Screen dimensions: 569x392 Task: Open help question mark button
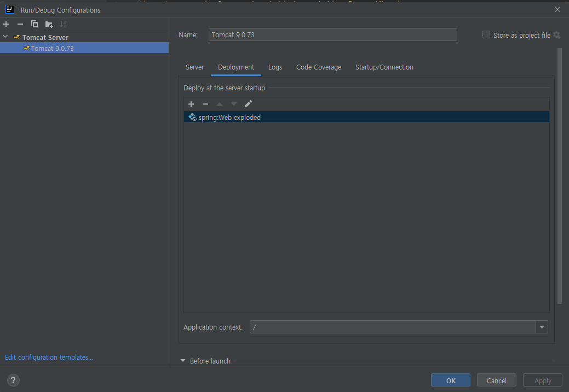point(13,380)
